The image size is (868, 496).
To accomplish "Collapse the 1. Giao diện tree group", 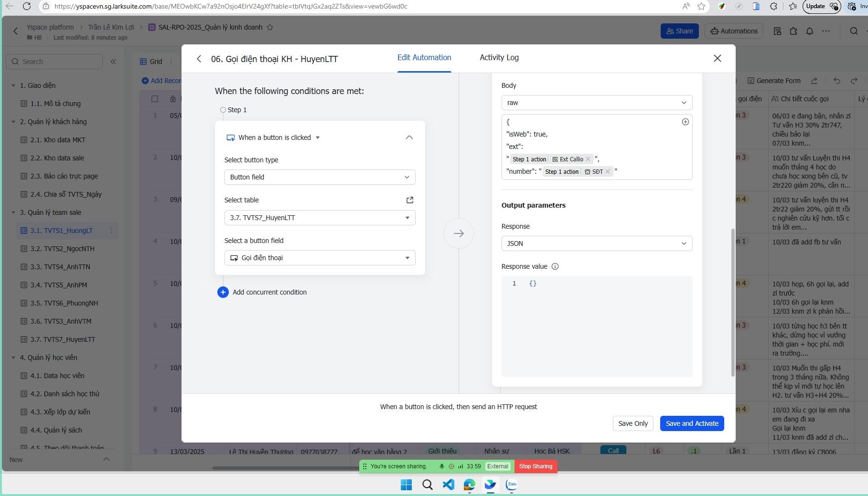I will [13, 85].
